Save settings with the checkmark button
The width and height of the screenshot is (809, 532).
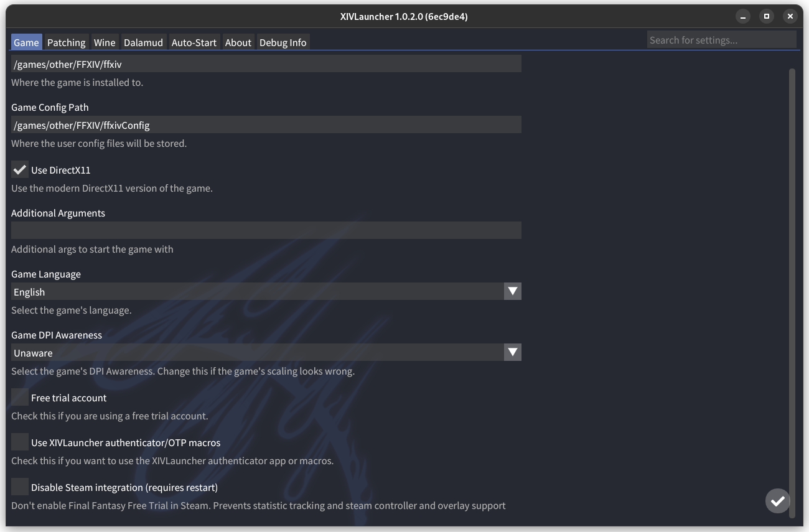click(777, 500)
